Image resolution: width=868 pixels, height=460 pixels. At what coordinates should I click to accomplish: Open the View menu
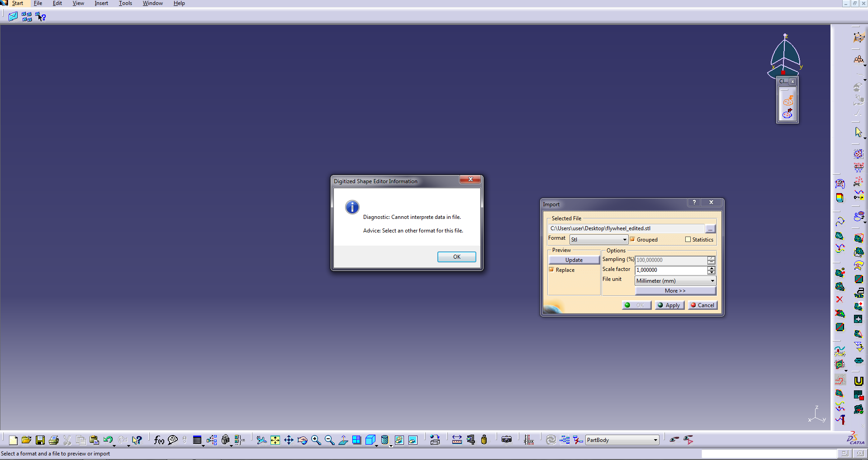tap(78, 3)
